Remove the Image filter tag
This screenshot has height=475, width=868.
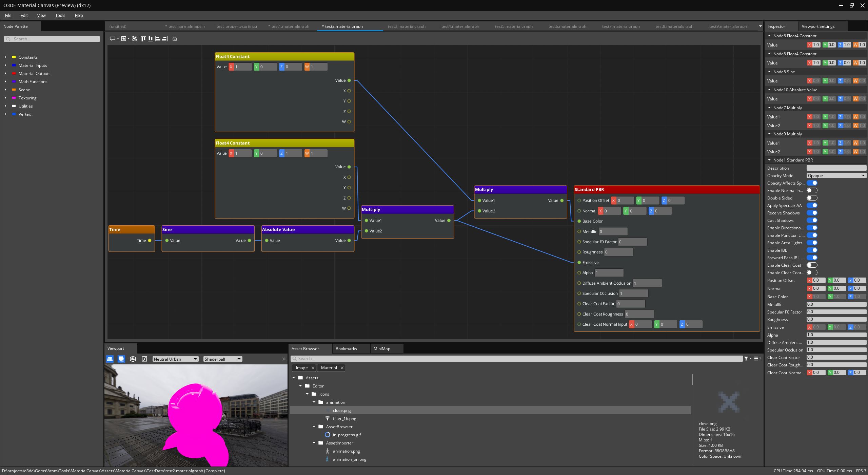tap(313, 368)
